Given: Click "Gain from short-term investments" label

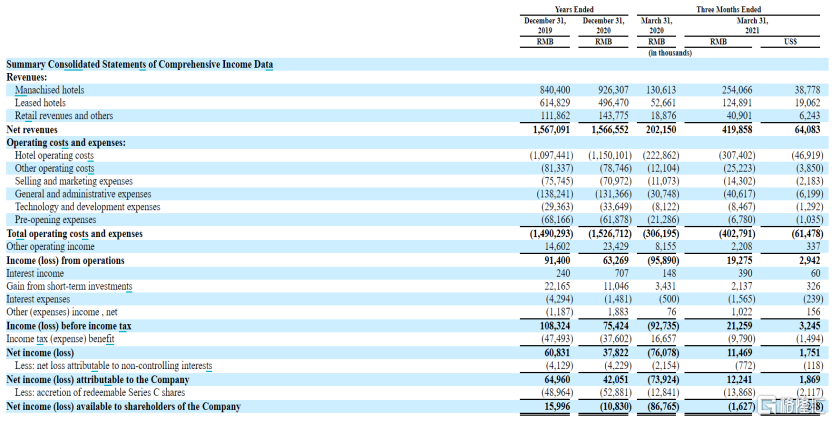Looking at the screenshot, I should 69,286.
